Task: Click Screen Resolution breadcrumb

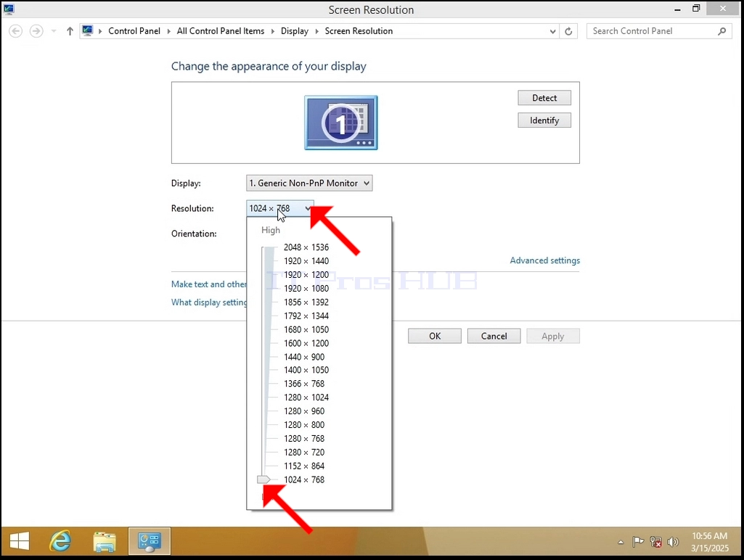Action: click(x=359, y=30)
